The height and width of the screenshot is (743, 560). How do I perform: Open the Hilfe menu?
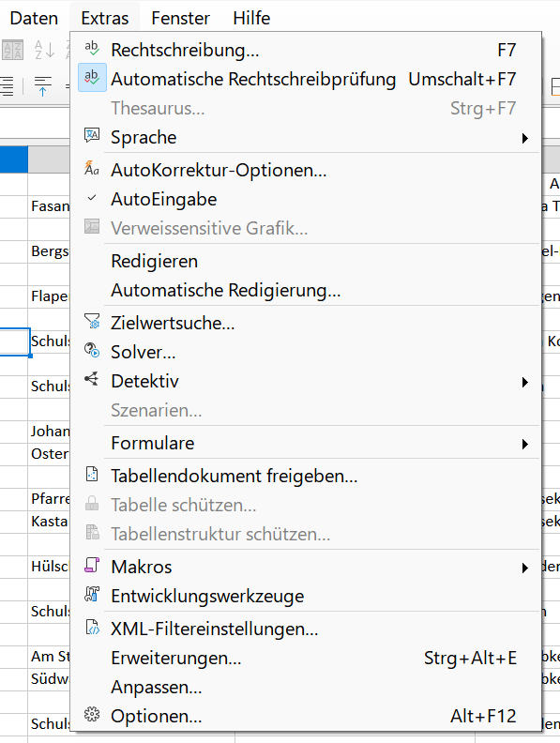click(x=251, y=18)
